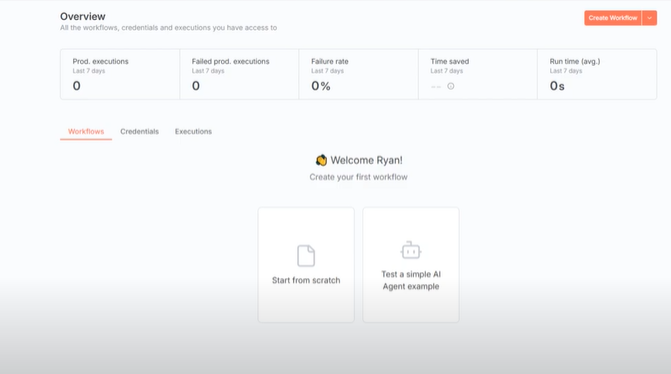The width and height of the screenshot is (671, 374).
Task: Open the Executions tab
Action: 193,131
